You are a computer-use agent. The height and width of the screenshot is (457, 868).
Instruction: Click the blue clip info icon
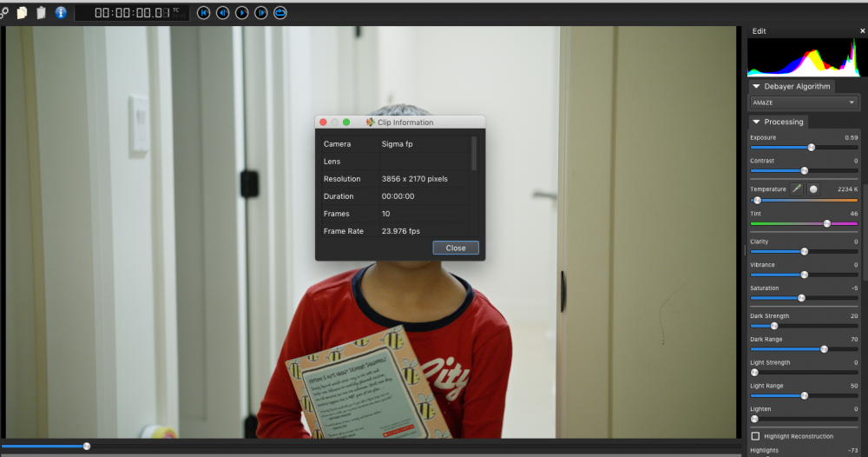click(x=61, y=12)
